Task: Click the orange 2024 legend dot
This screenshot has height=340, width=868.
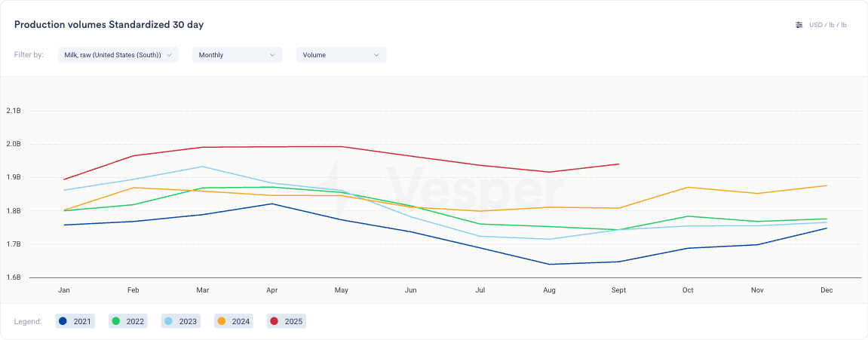Action: [222, 322]
